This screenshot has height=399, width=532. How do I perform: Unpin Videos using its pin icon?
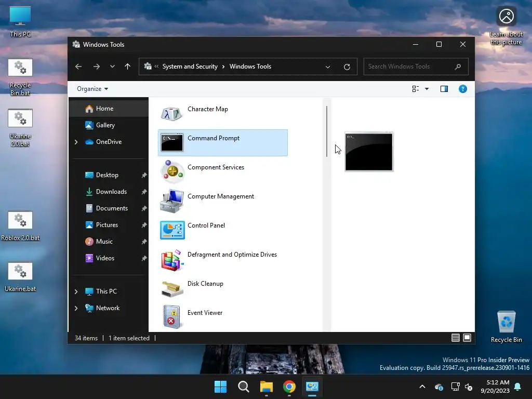click(144, 258)
